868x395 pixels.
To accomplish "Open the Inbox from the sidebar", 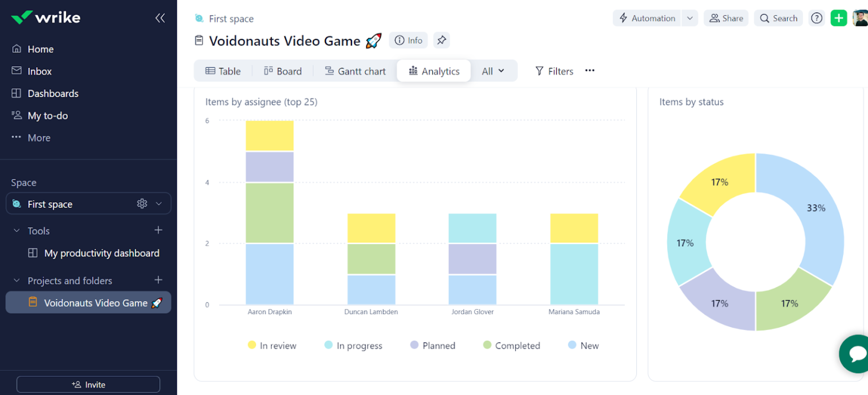I will click(40, 71).
